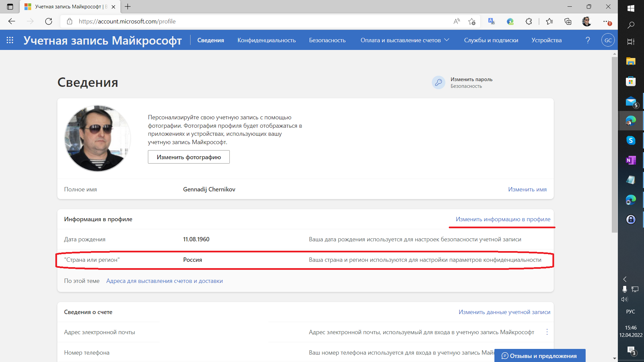Expand Оплата и выставление счетов menu
Image resolution: width=644 pixels, height=362 pixels.
[x=405, y=40]
